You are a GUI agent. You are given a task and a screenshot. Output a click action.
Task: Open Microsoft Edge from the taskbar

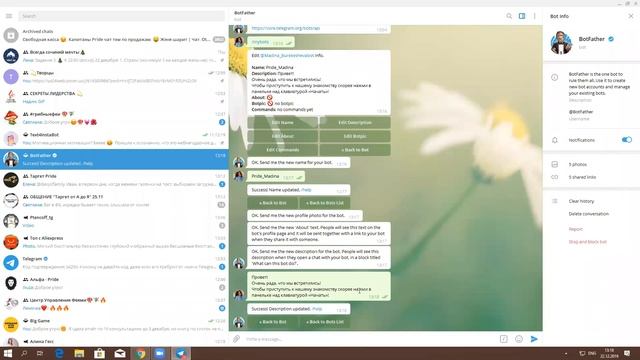tap(59, 353)
